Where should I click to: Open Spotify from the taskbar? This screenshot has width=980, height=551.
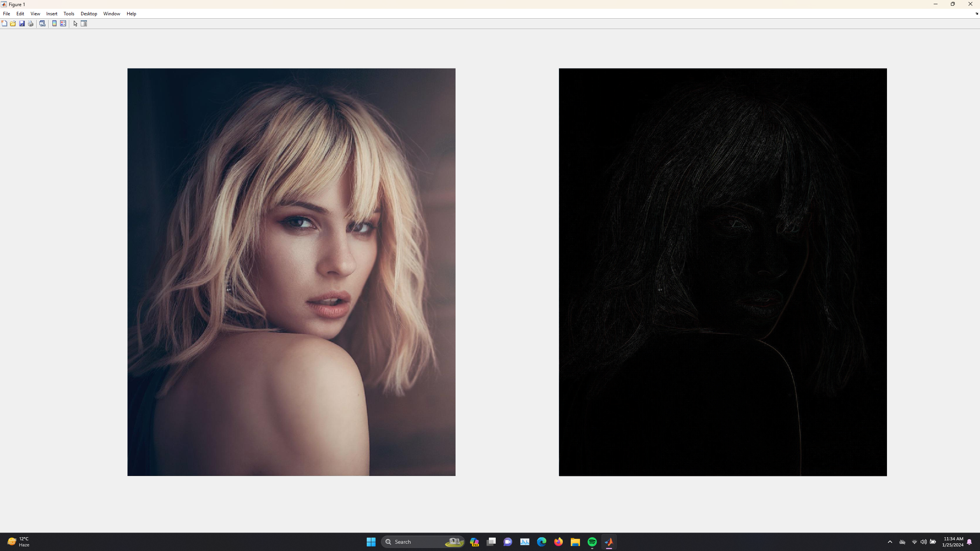pyautogui.click(x=592, y=542)
